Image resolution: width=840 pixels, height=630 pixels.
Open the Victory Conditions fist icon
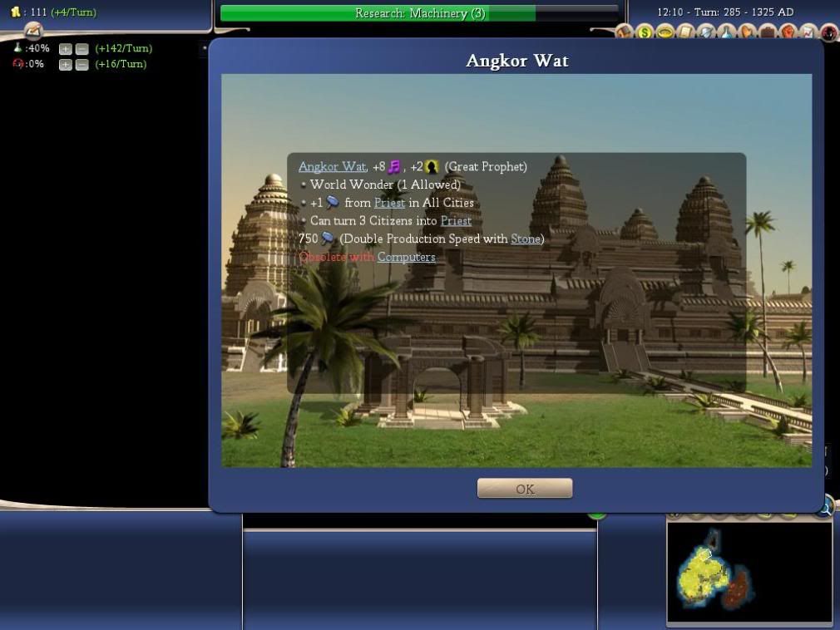click(x=788, y=32)
